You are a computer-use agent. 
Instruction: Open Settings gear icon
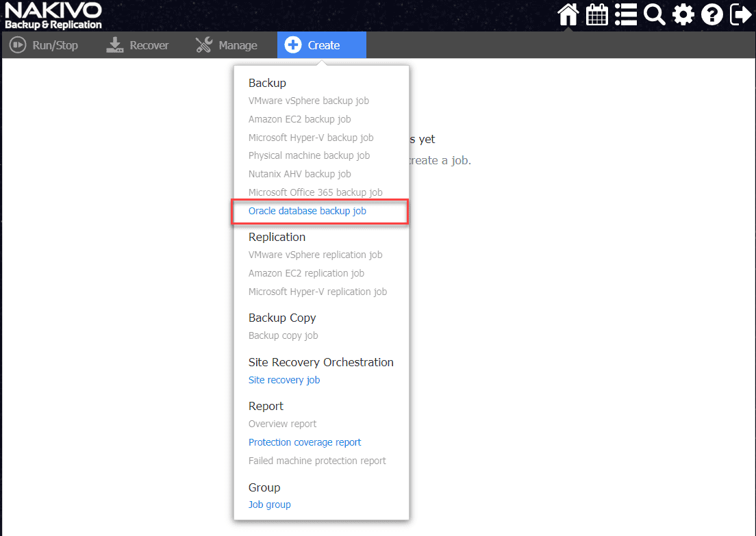pos(683,14)
